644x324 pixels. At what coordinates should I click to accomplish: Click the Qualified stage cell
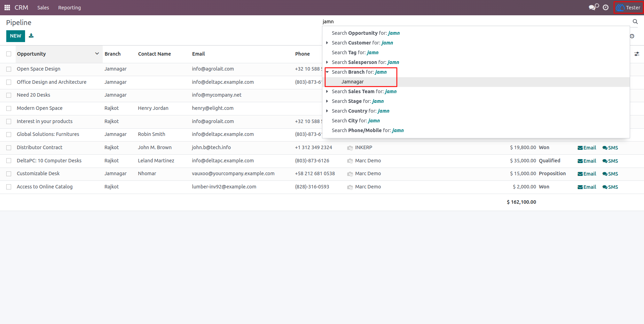click(x=549, y=161)
